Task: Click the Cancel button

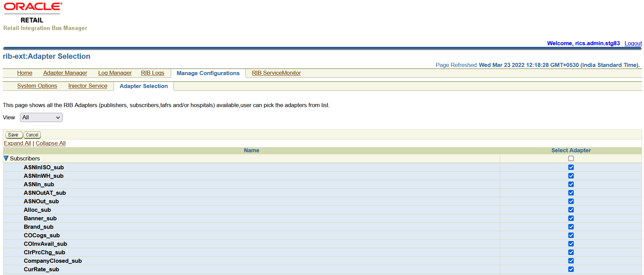Action: pyautogui.click(x=32, y=135)
